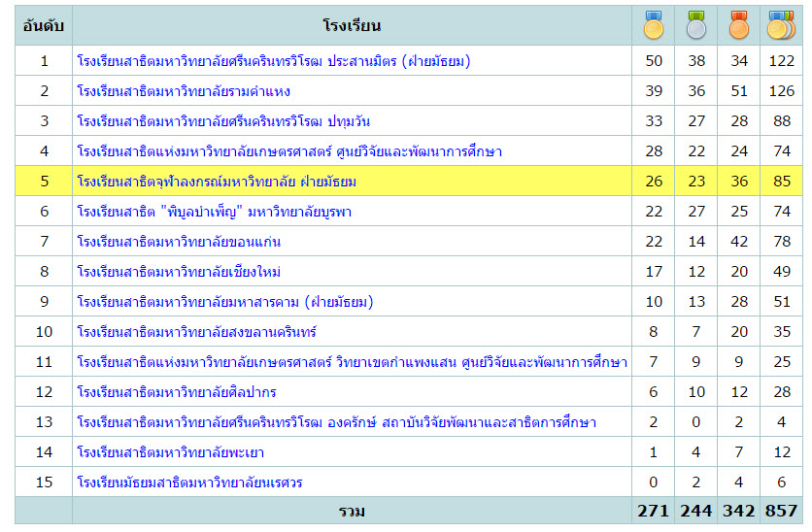Image resolution: width=812 pixels, height=532 pixels.
Task: Click total 126 in รามคำแหง row
Action: tap(782, 91)
